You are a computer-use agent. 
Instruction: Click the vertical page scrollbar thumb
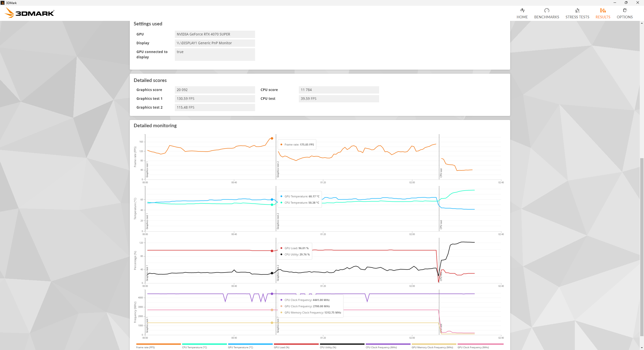[642, 247]
